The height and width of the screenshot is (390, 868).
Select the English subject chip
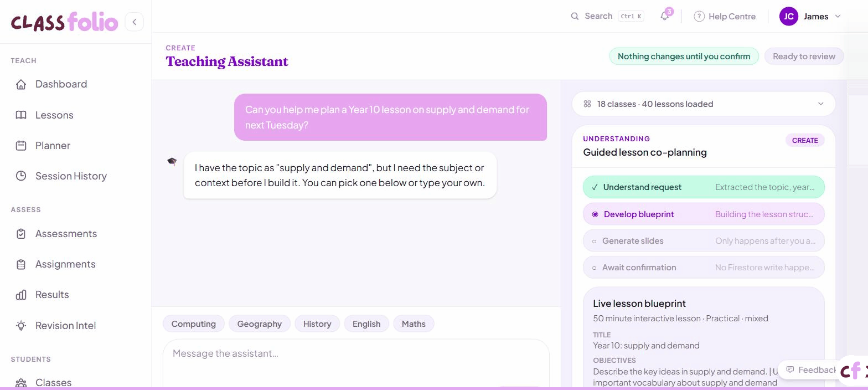tap(366, 324)
